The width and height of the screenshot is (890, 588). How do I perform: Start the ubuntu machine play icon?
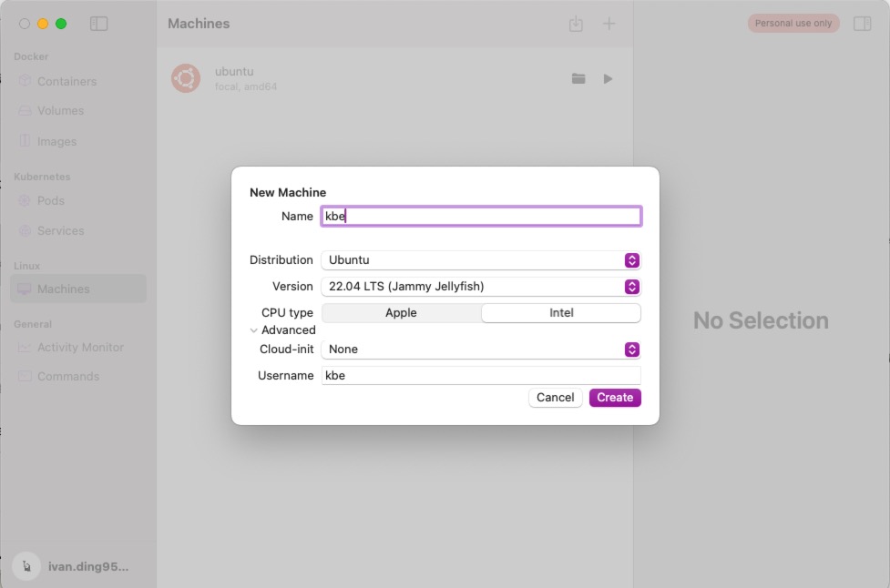[608, 79]
